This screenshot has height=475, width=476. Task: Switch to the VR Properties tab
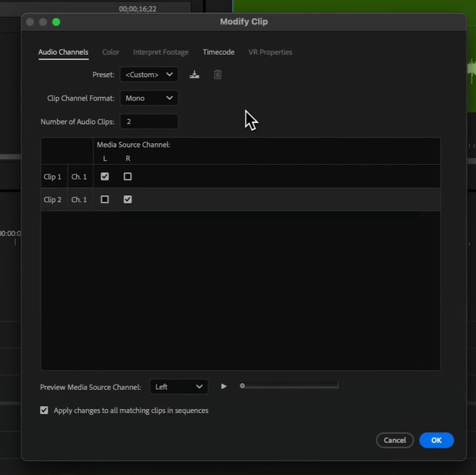[270, 52]
